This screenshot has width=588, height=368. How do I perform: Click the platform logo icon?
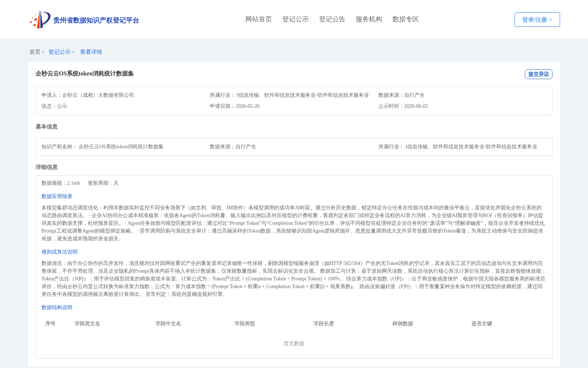pyautogui.click(x=40, y=20)
